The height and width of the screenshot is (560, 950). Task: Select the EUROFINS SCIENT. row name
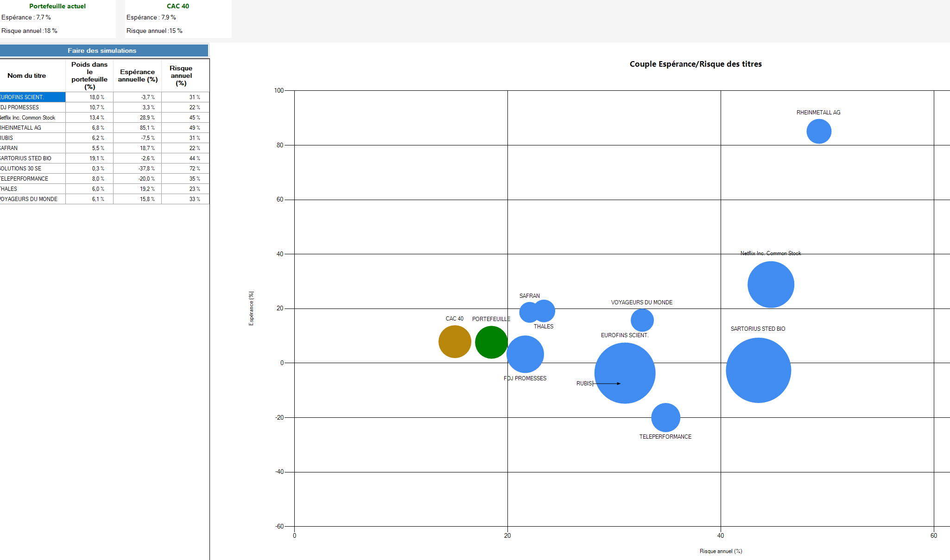click(x=32, y=97)
